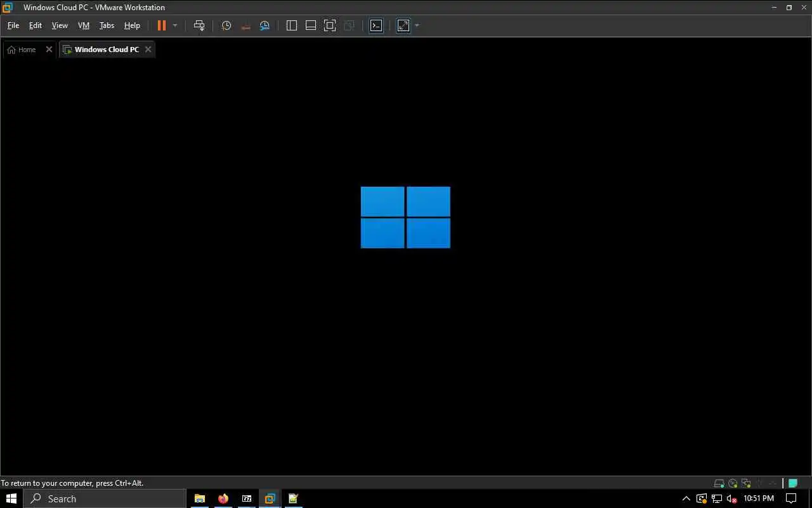Screen dimensions: 812x508
Task: Click the stretch guest display icon
Action: [403, 25]
